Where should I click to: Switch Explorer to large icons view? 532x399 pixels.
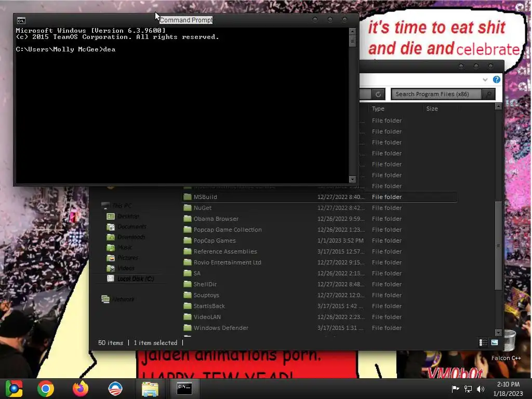tap(495, 343)
